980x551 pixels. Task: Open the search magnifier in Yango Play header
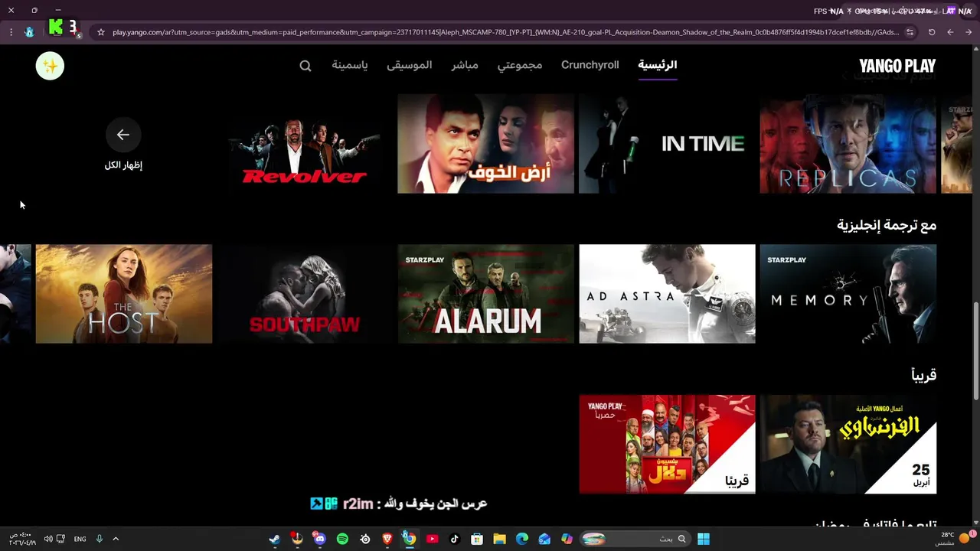tap(305, 66)
